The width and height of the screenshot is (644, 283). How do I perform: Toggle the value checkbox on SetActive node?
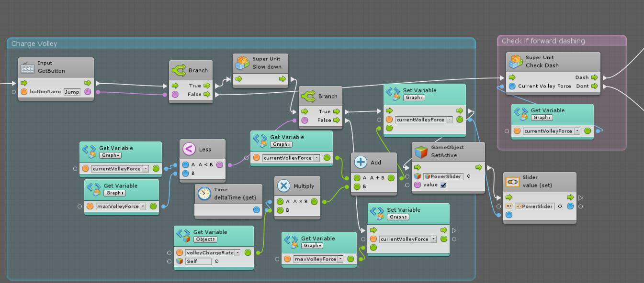pos(443,185)
